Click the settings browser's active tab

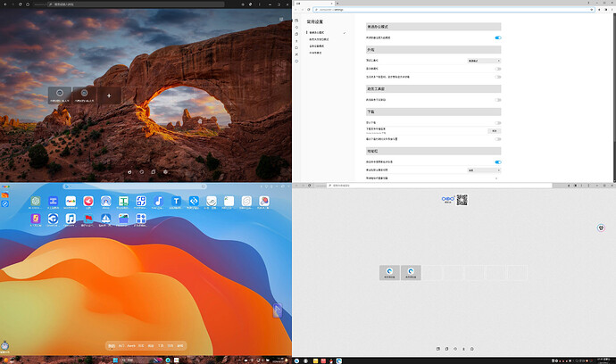point(313,4)
